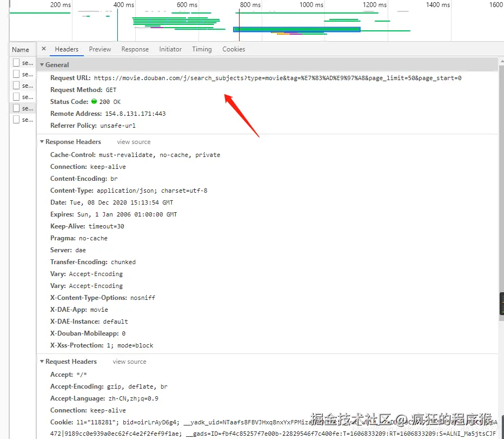504x439 pixels.
Task: Open the Timing tab
Action: click(x=202, y=49)
